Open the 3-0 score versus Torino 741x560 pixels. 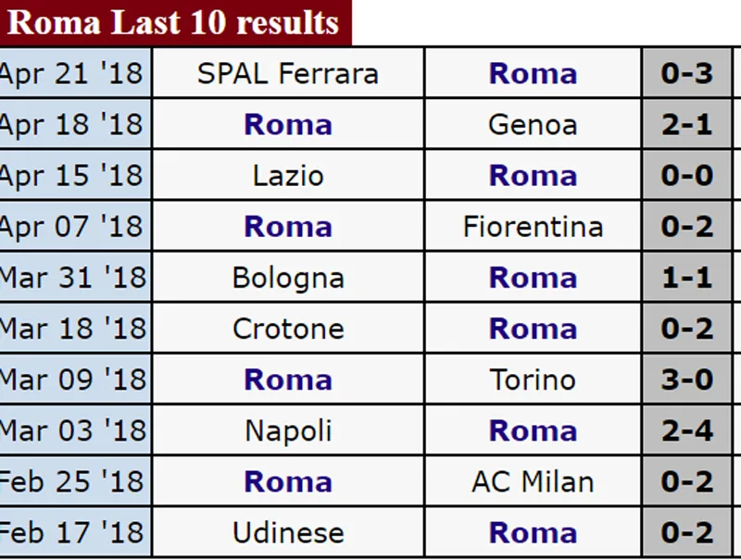tap(686, 380)
